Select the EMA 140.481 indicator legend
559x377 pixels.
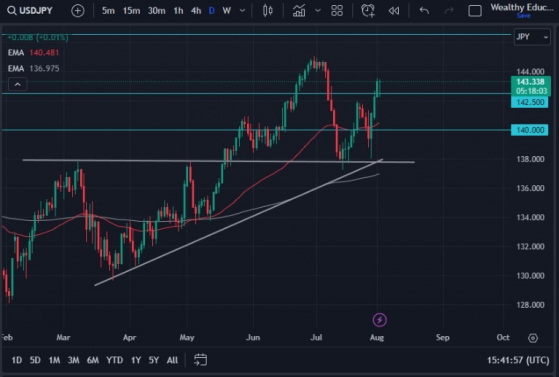[x=34, y=53]
